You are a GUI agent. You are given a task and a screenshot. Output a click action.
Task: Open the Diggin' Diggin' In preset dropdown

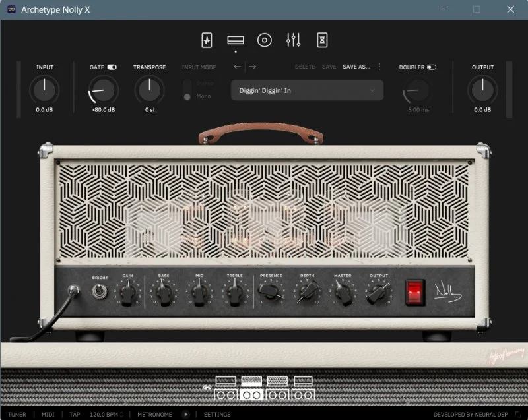coord(307,90)
